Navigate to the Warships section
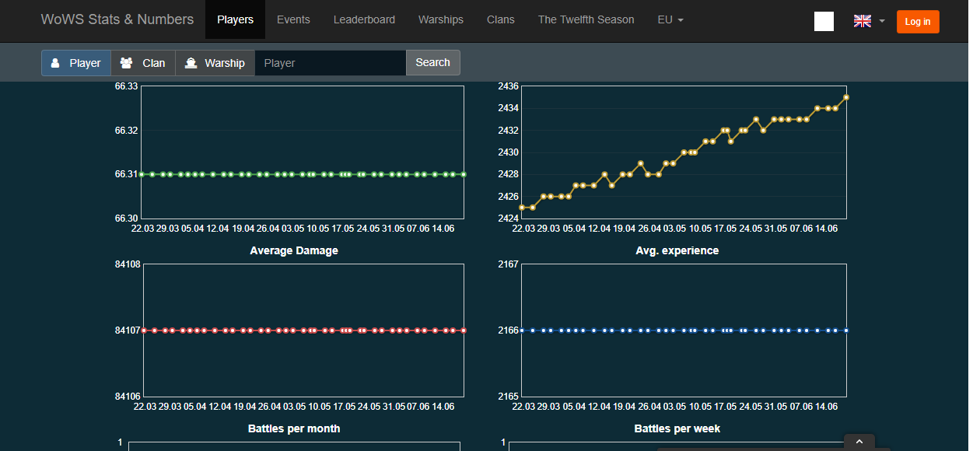The width and height of the screenshot is (980, 451). (x=441, y=19)
